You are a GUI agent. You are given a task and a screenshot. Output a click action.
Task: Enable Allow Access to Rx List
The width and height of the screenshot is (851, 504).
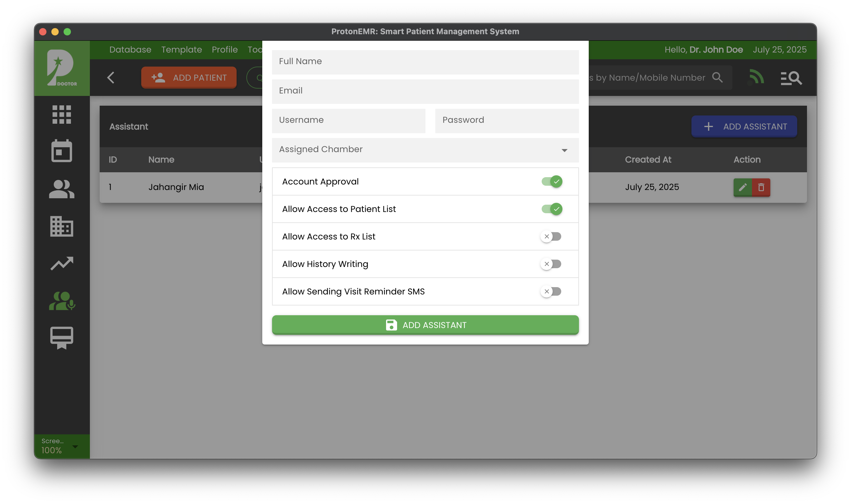coord(551,236)
